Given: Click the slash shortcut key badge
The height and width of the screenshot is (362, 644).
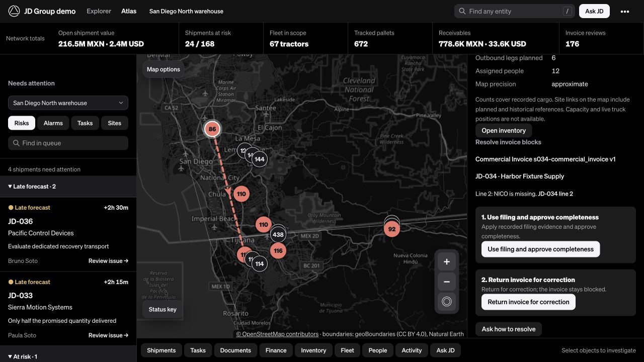Looking at the screenshot, I should pos(567,11).
